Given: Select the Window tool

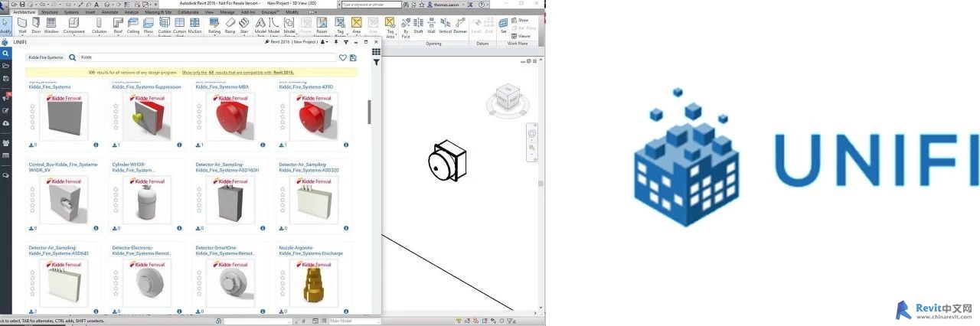Looking at the screenshot, I should pyautogui.click(x=51, y=26).
